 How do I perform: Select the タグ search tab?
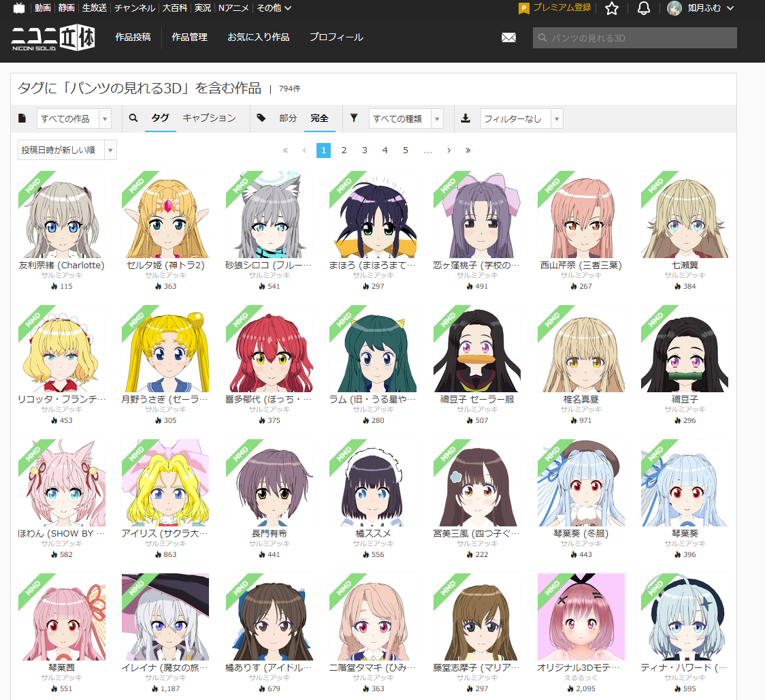click(x=160, y=118)
